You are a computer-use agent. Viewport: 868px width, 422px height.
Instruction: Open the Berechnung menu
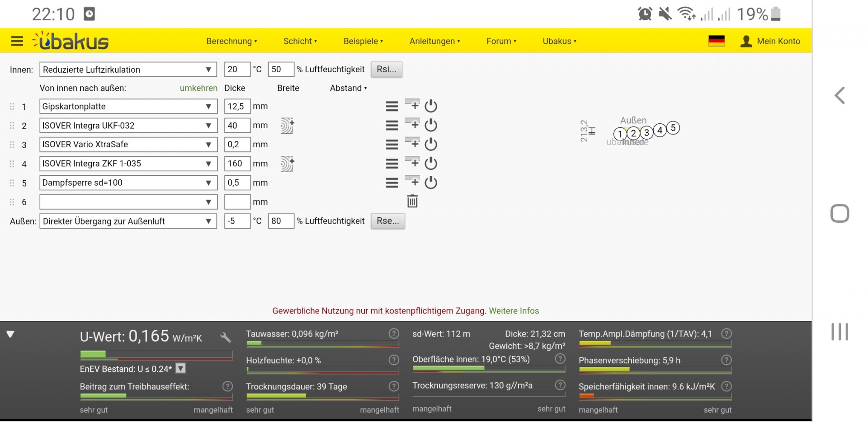point(231,41)
